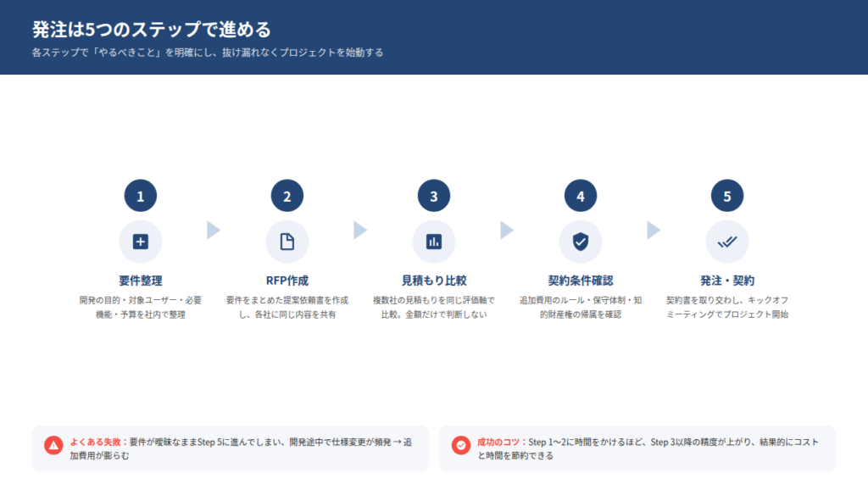868x484 pixels.
Task: Click the shield check icon for 契約条件確認
Action: 581,242
